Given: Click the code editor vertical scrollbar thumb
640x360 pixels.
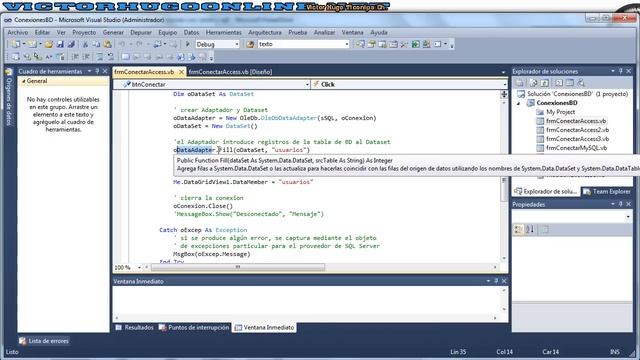Looking at the screenshot, I should (504, 189).
